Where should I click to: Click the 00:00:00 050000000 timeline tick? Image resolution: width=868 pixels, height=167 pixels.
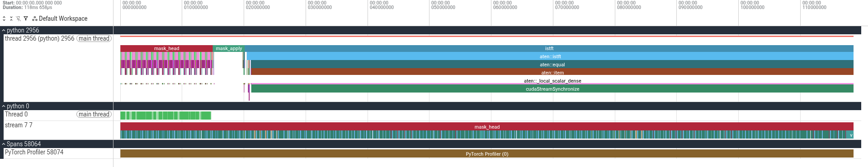point(443,5)
